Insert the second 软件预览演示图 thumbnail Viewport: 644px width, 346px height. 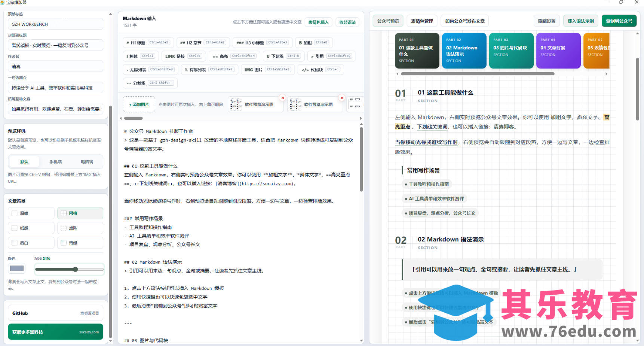click(315, 104)
